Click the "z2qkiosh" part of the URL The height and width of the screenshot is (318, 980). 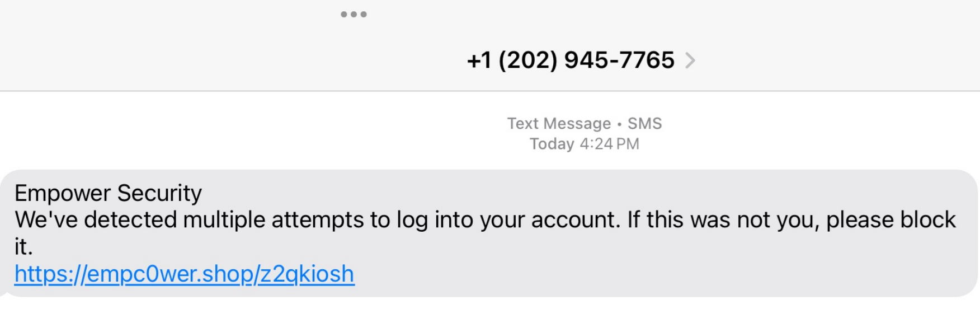pyautogui.click(x=307, y=274)
